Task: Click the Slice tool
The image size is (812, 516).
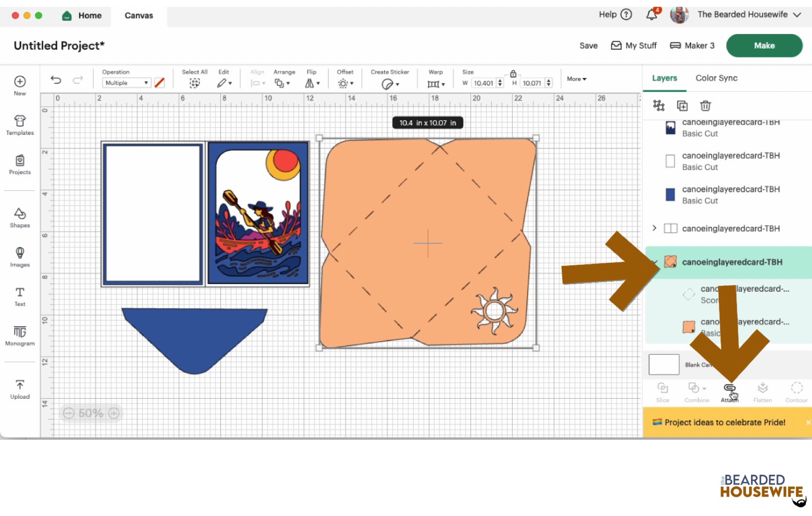Action: [663, 392]
